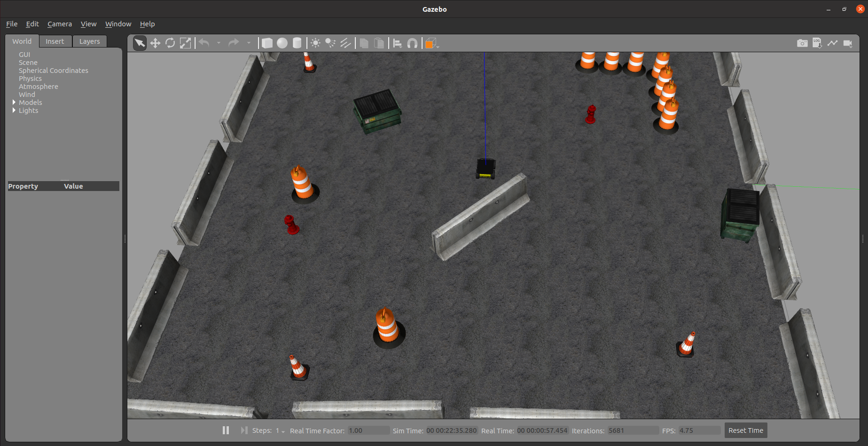The width and height of the screenshot is (868, 446).
Task: Open the plot utility icon
Action: 832,43
